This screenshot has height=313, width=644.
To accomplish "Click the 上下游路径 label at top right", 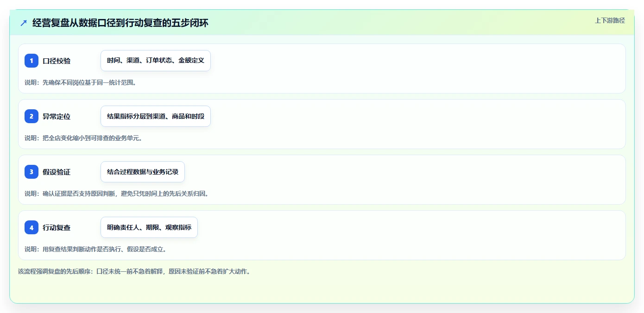I will tap(610, 20).
